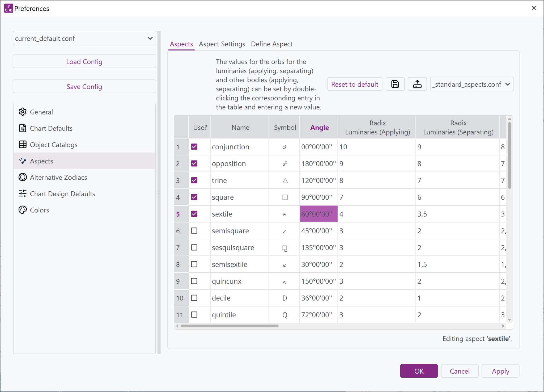Image resolution: width=544 pixels, height=392 pixels.
Task: Select Alternative Zodiacs circle icon
Action: click(x=23, y=177)
